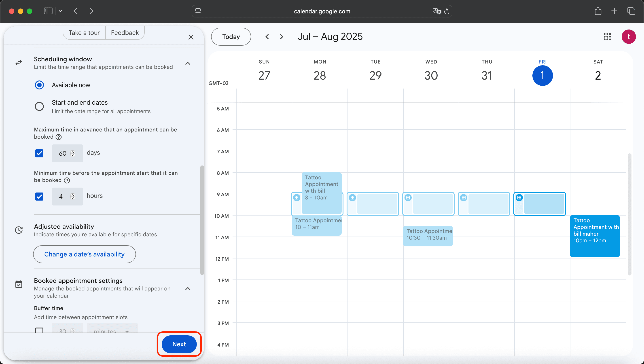This screenshot has width=644, height=364.
Task: Click appointment slot icon on Friday
Action: [519, 198]
